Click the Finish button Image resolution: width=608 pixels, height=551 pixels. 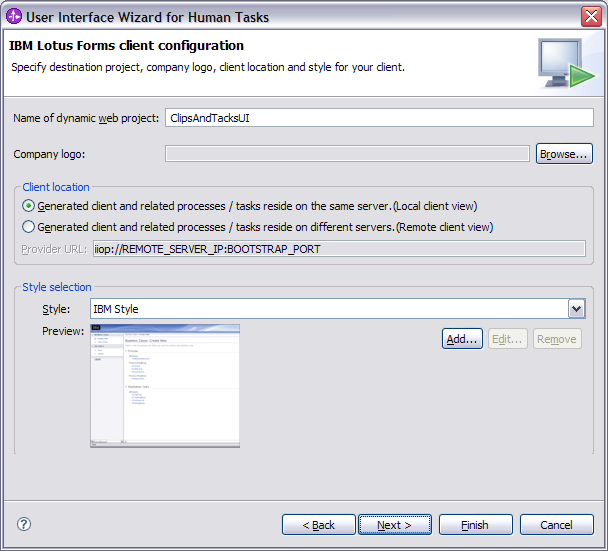(x=476, y=525)
